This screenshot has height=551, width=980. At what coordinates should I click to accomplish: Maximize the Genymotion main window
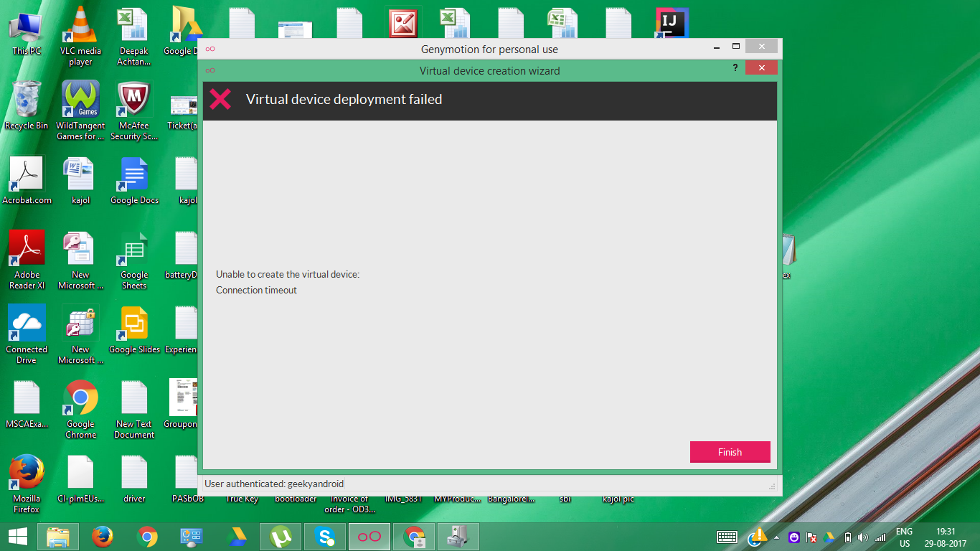pos(735,47)
